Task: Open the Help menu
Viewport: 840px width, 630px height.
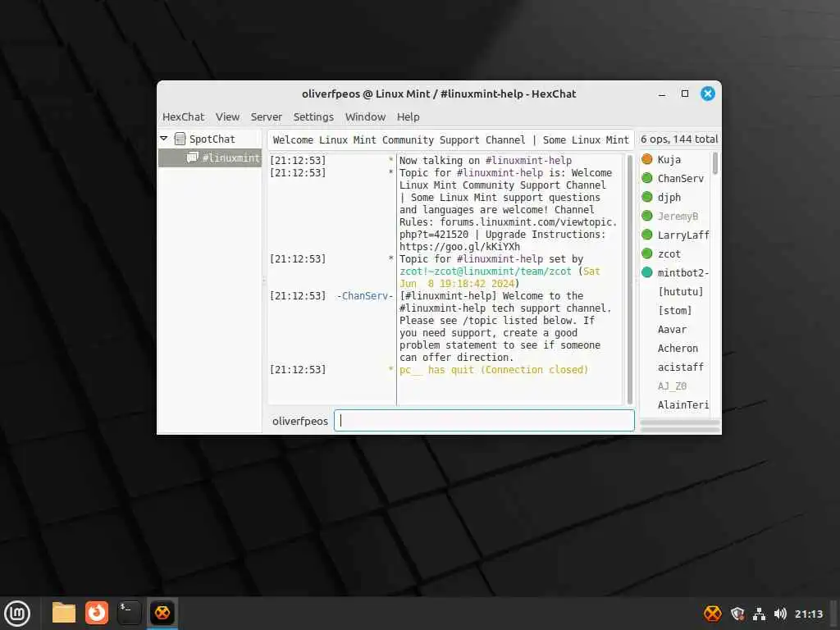Action: point(409,116)
